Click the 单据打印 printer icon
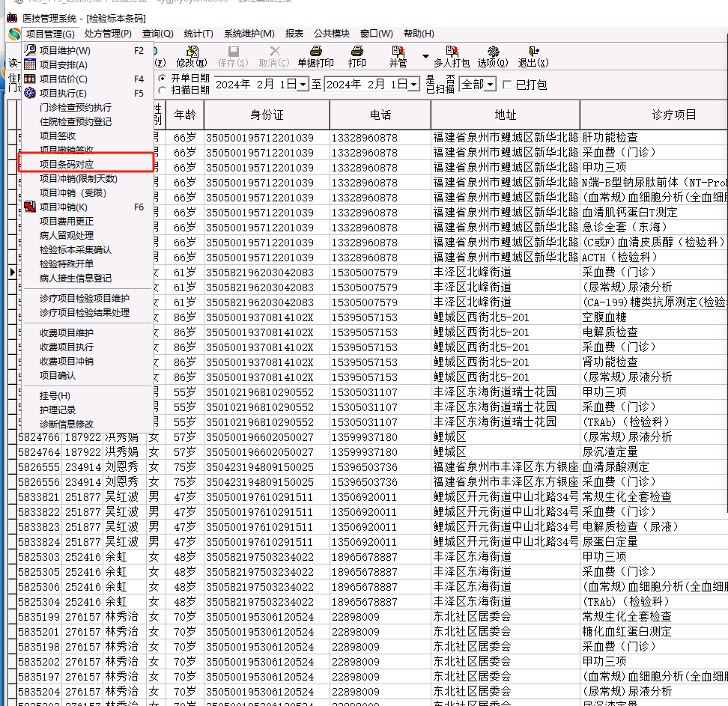This screenshot has width=728, height=706. pos(316,51)
